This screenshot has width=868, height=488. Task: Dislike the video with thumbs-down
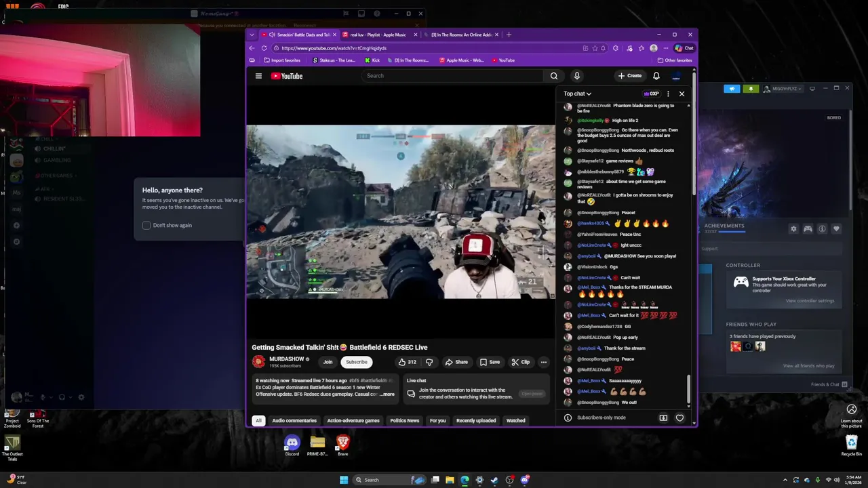point(429,362)
